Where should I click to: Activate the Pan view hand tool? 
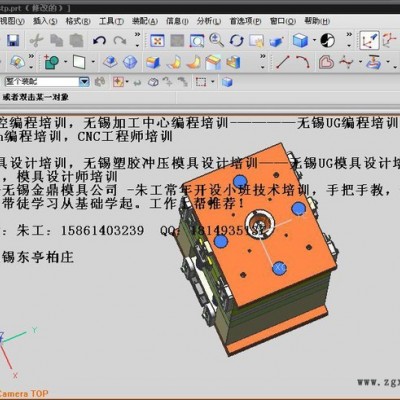tap(257, 41)
